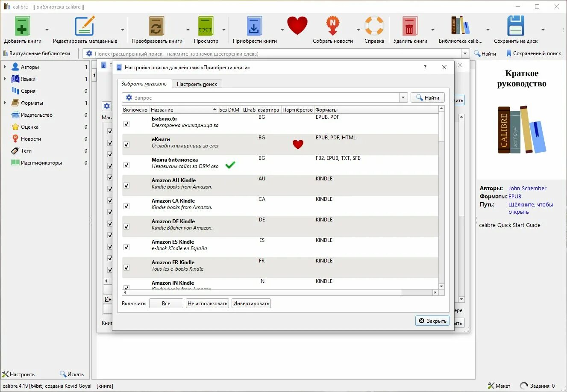567x392 pixels.
Task: Click the Оценка star icon
Action: pos(15,127)
